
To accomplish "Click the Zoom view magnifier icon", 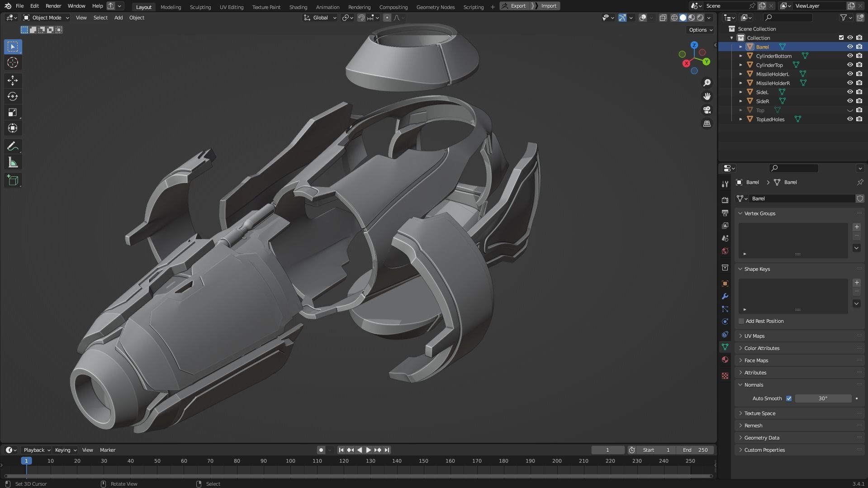I will click(707, 83).
